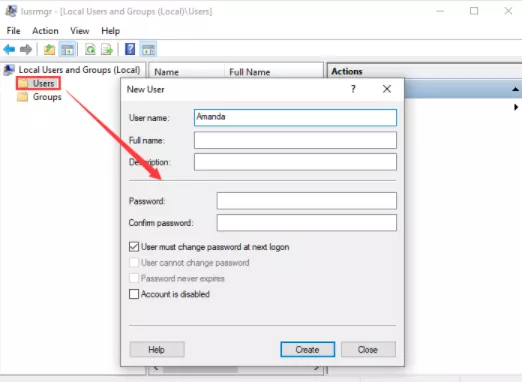
Task: Toggle Show/Hide Action Pane toolbar icon
Action: (148, 50)
